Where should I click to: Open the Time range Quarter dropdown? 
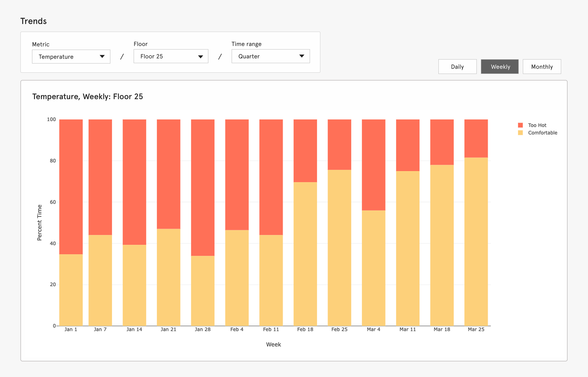pyautogui.click(x=271, y=56)
